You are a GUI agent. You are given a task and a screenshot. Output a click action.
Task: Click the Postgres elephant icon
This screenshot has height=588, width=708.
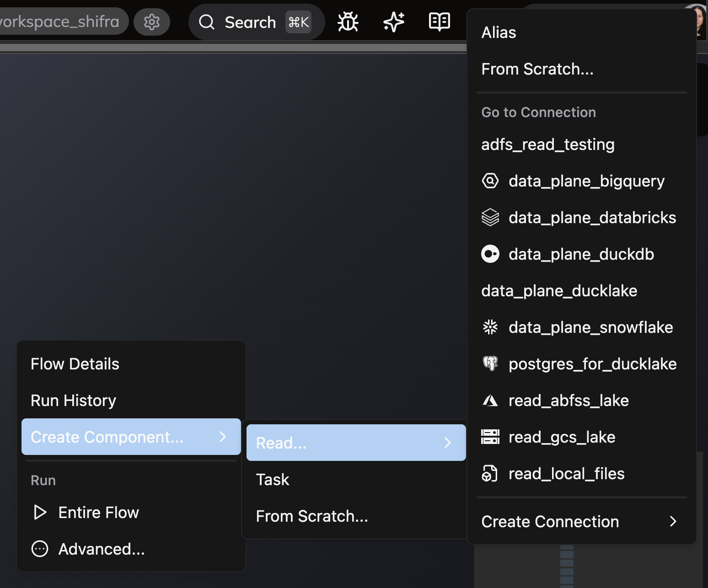tap(490, 363)
